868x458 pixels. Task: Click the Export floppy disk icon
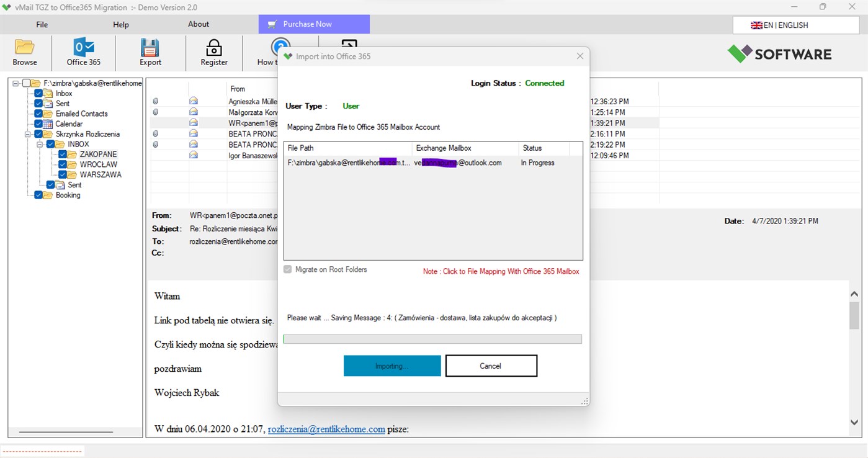coord(150,47)
